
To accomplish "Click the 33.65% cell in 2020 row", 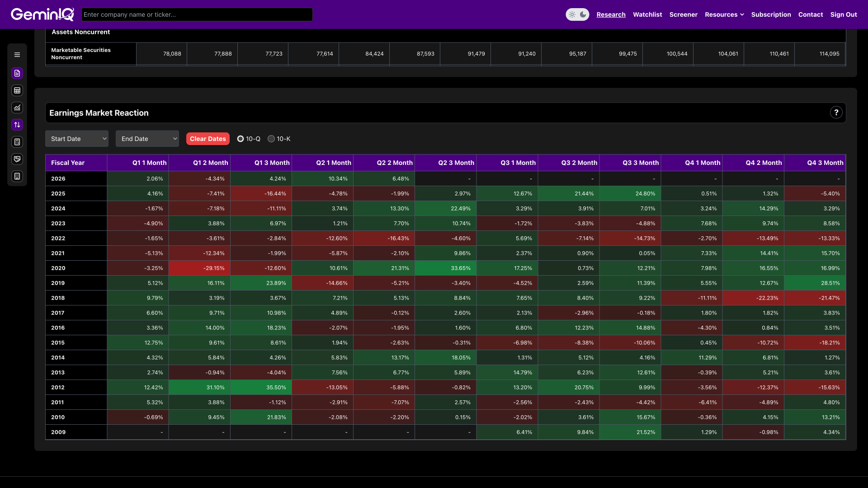I will (445, 268).
